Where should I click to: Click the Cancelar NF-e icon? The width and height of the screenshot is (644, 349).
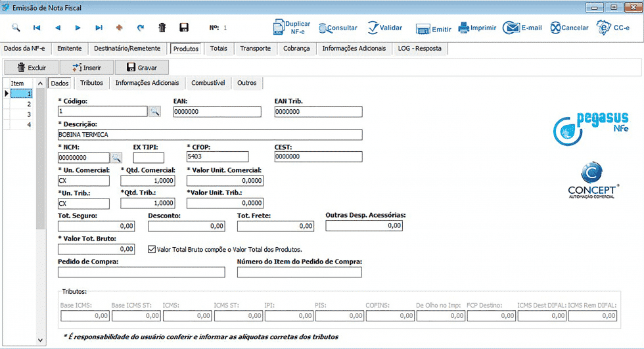pos(555,28)
